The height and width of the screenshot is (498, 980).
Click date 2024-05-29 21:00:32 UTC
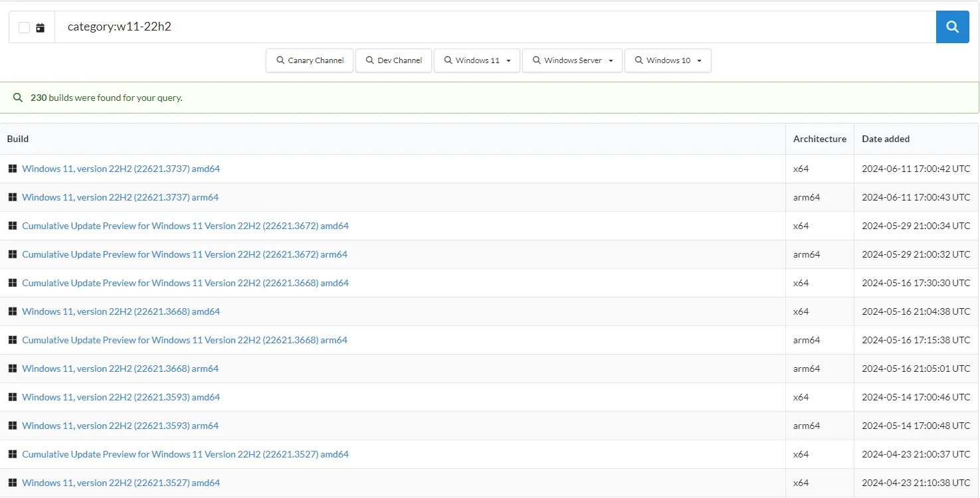click(x=916, y=254)
